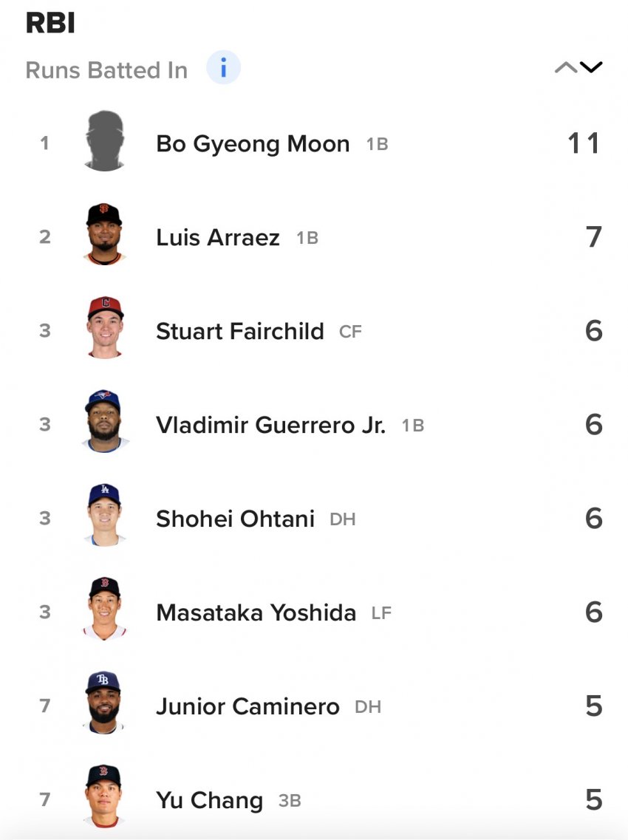This screenshot has width=628, height=840.
Task: Click the headshot beside Yu Chang
Action: (104, 798)
